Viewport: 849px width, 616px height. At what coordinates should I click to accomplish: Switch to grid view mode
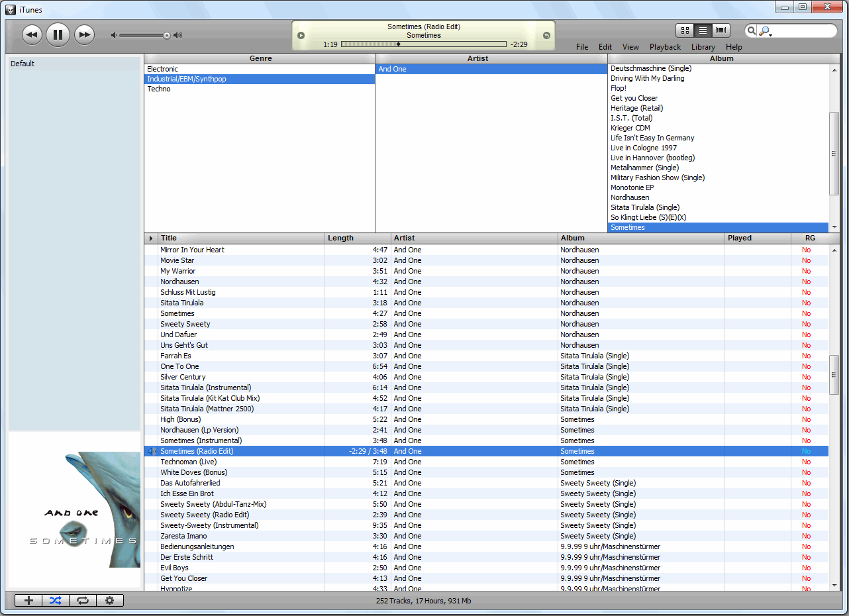[x=685, y=30]
